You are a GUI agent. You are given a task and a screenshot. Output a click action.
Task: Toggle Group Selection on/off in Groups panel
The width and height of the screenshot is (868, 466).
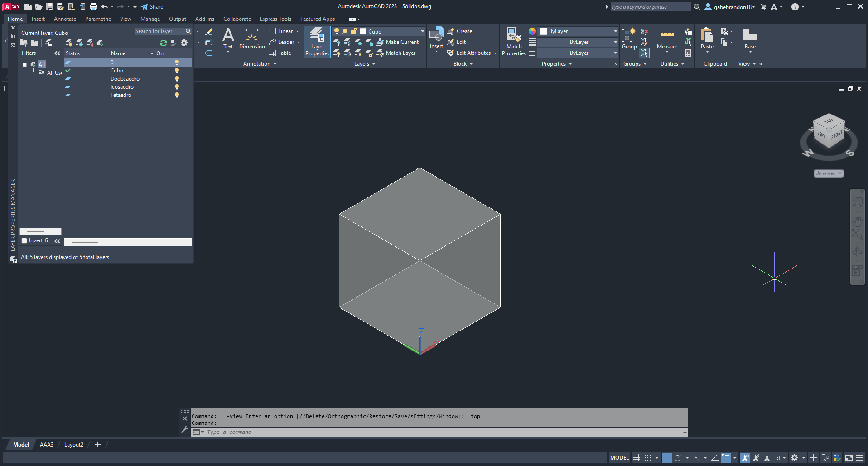pos(644,53)
